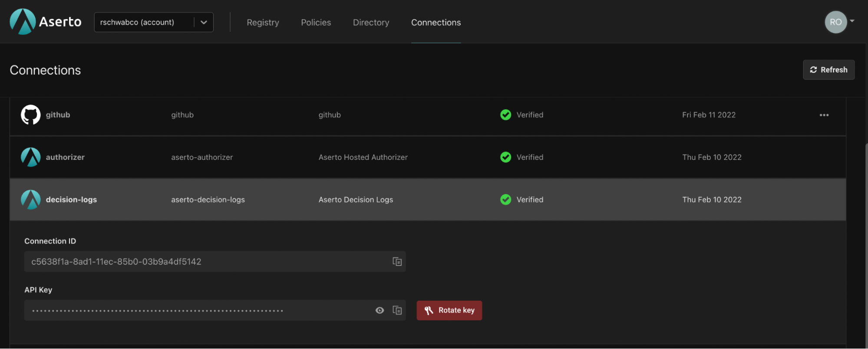868x349 pixels.
Task: Click the aserto-authorizer provider text
Action: pos(202,157)
